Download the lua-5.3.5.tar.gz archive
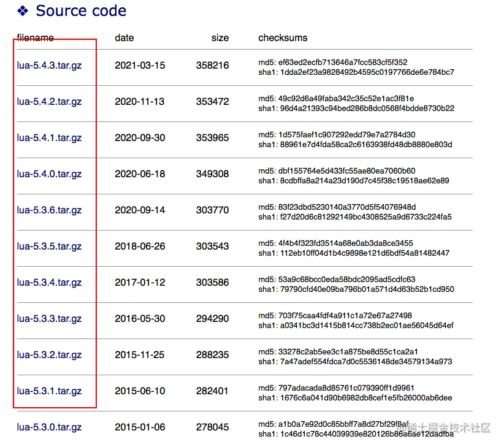This screenshot has width=504, height=447. coord(49,246)
